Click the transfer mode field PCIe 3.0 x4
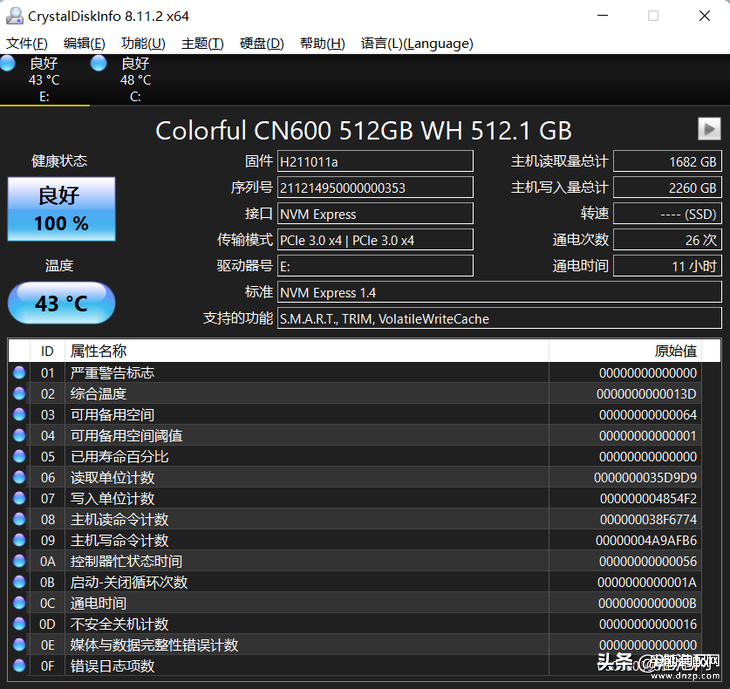This screenshot has width=730, height=689. tap(375, 240)
